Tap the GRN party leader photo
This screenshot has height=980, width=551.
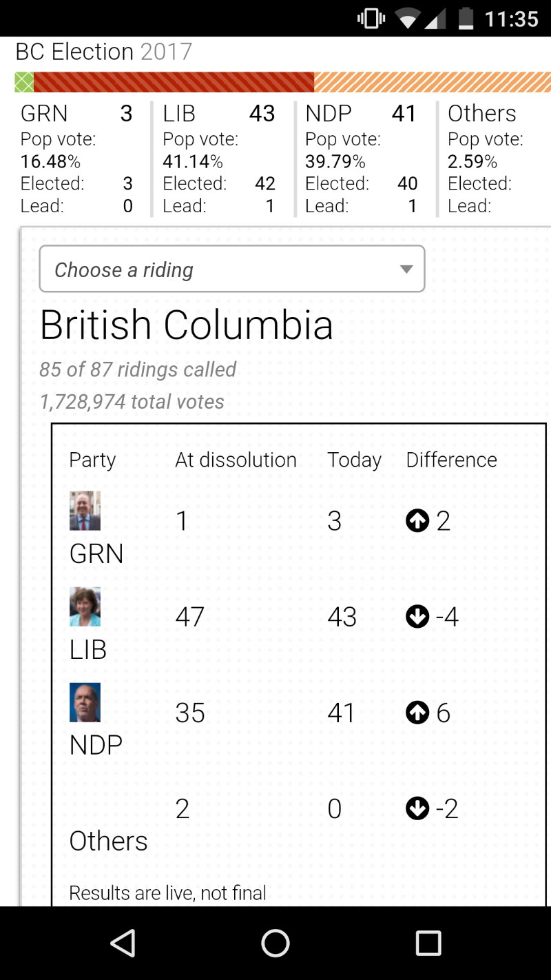85,511
